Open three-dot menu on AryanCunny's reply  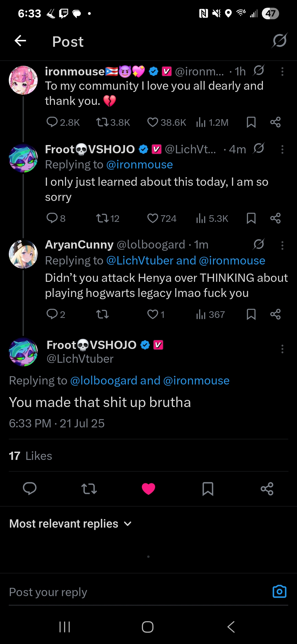click(282, 245)
